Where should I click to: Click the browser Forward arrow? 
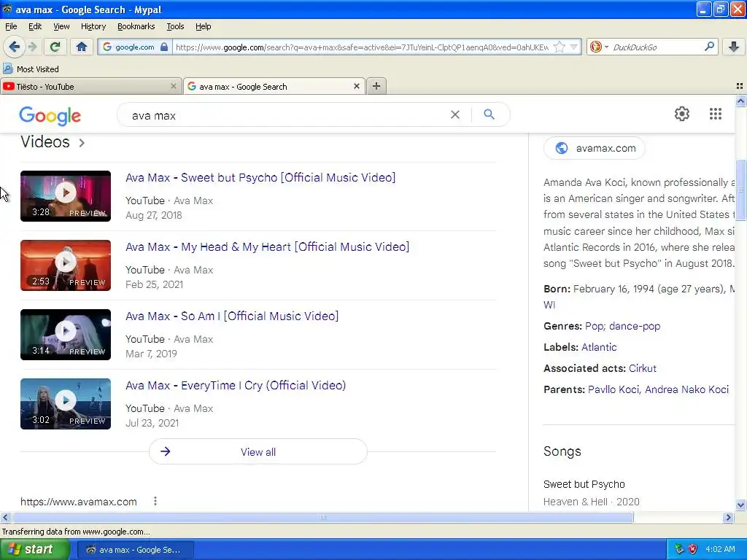pyautogui.click(x=32, y=47)
